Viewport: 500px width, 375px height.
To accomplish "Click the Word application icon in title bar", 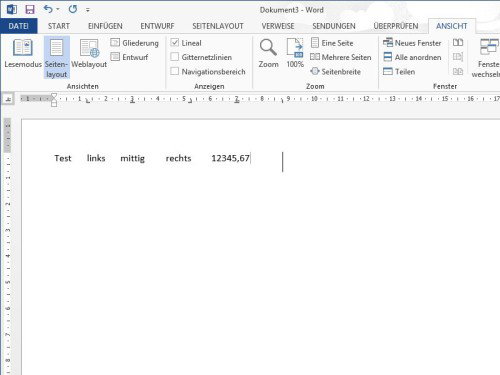I will [12, 9].
